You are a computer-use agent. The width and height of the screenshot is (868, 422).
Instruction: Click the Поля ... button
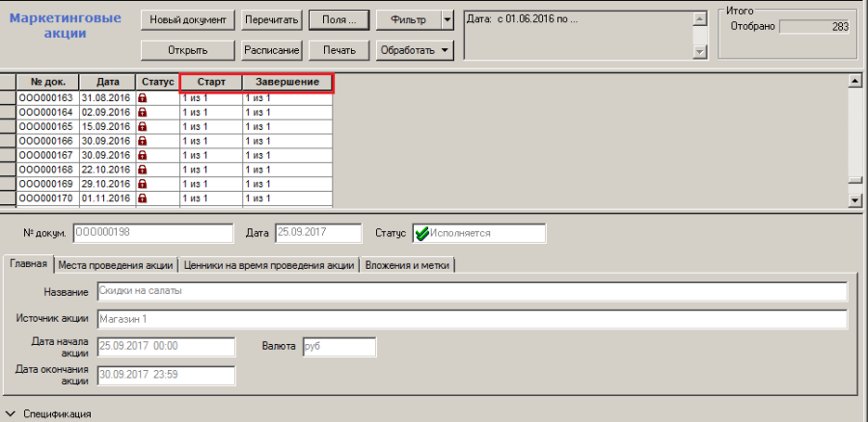(x=339, y=20)
